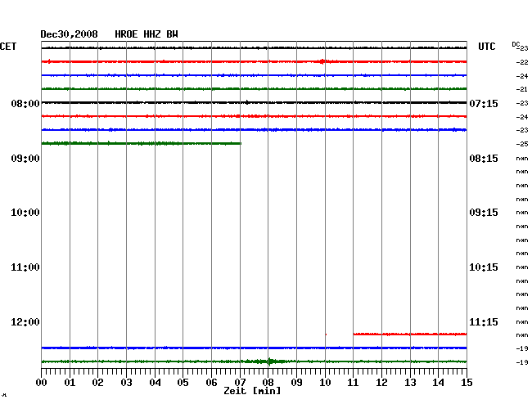Click minute 02 on the time axis
Image resolution: width=532 pixels, height=404 pixels.
click(97, 383)
